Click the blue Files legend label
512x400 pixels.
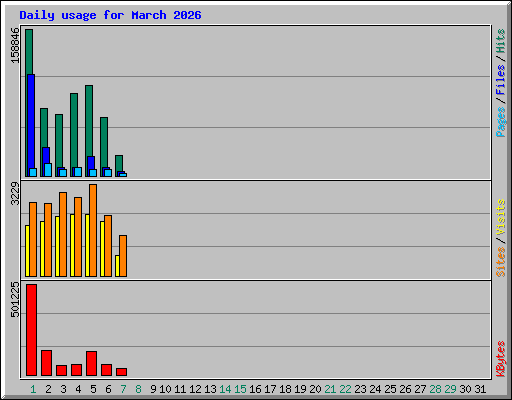tap(501, 80)
